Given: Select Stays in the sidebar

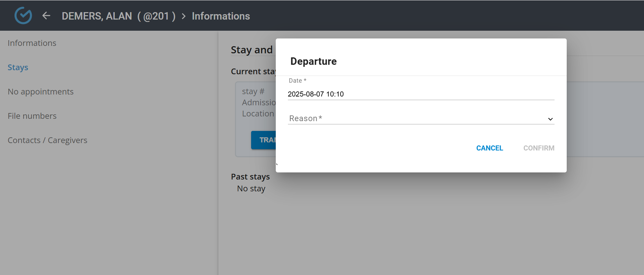Looking at the screenshot, I should coord(18,67).
